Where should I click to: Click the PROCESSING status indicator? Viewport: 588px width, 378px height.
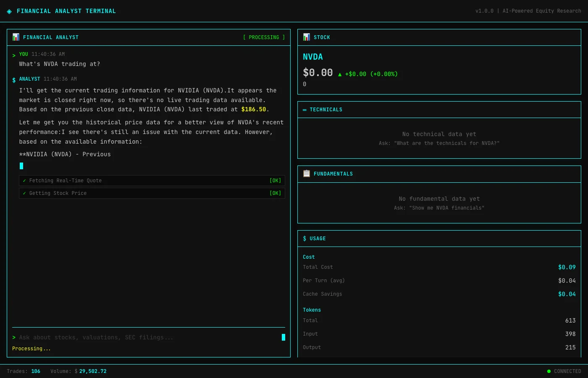point(264,37)
